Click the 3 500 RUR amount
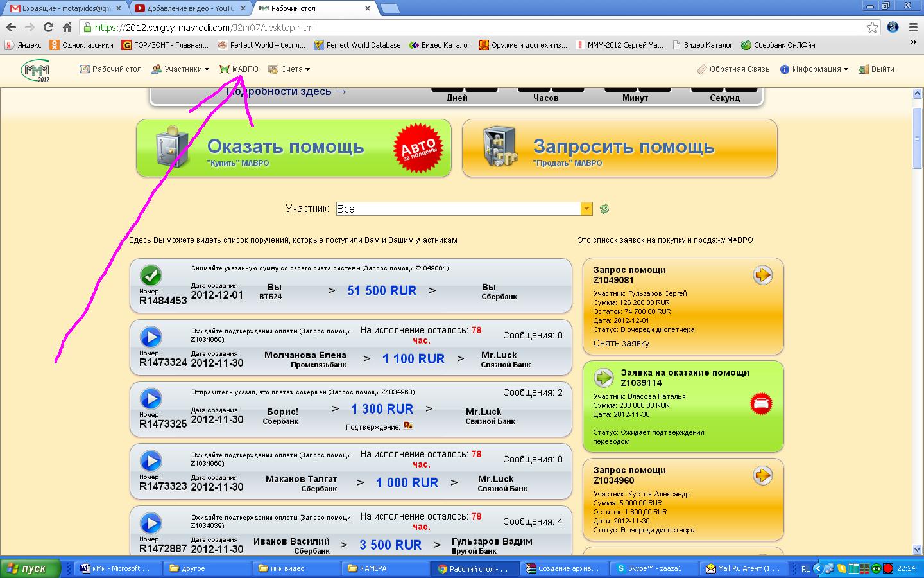Image resolution: width=924 pixels, height=578 pixels. [390, 545]
